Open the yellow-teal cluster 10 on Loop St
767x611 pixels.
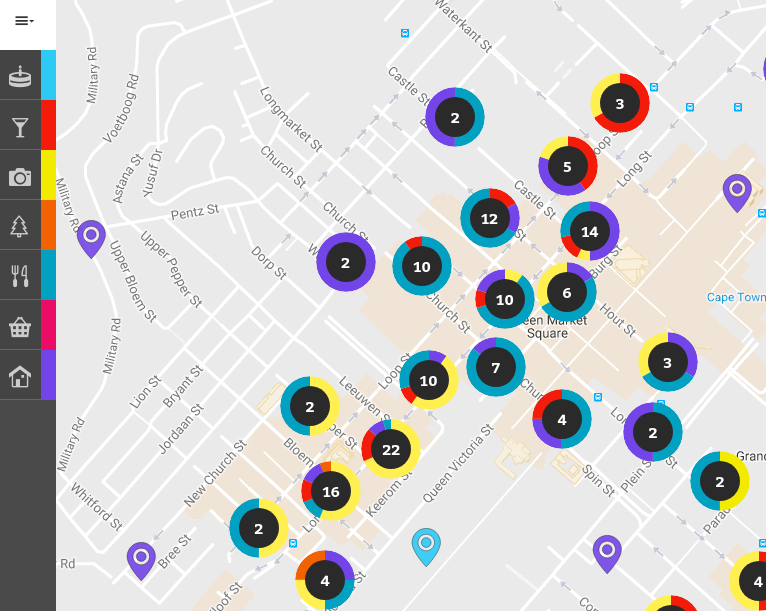click(429, 380)
